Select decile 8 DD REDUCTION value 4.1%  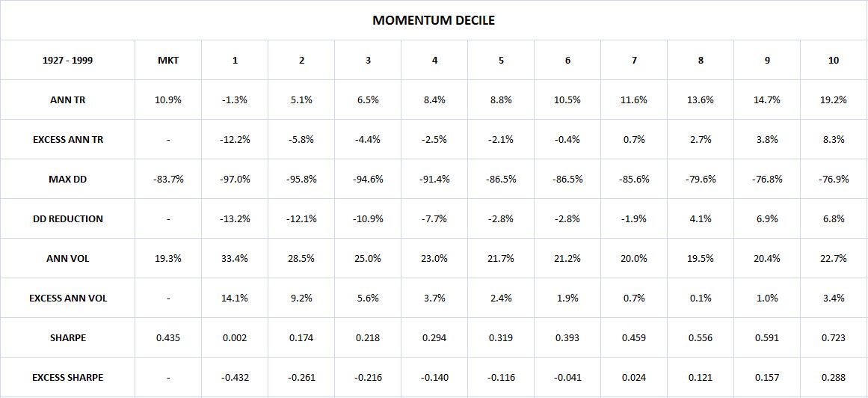tap(701, 219)
